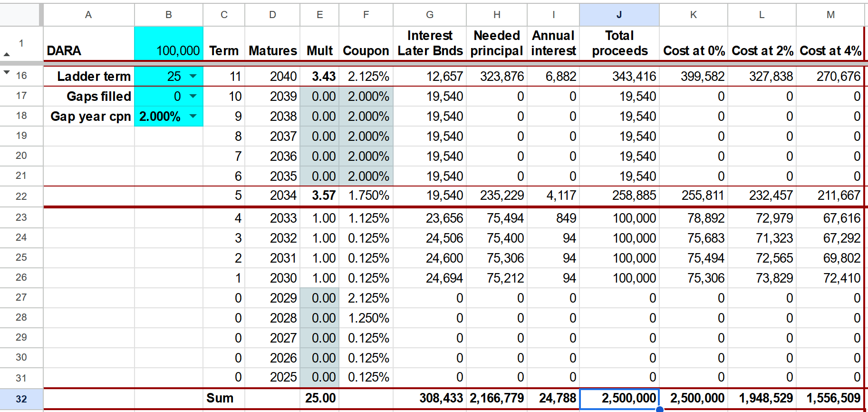Image resolution: width=868 pixels, height=412 pixels.
Task: Click the "Gaps filled" label cell
Action: point(89,96)
